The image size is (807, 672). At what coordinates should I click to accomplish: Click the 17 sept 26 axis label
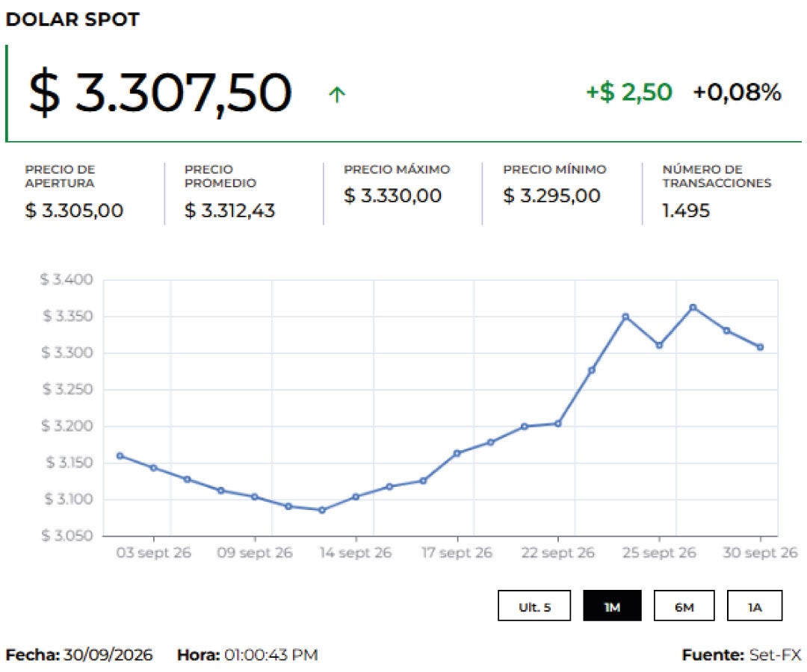click(x=457, y=553)
